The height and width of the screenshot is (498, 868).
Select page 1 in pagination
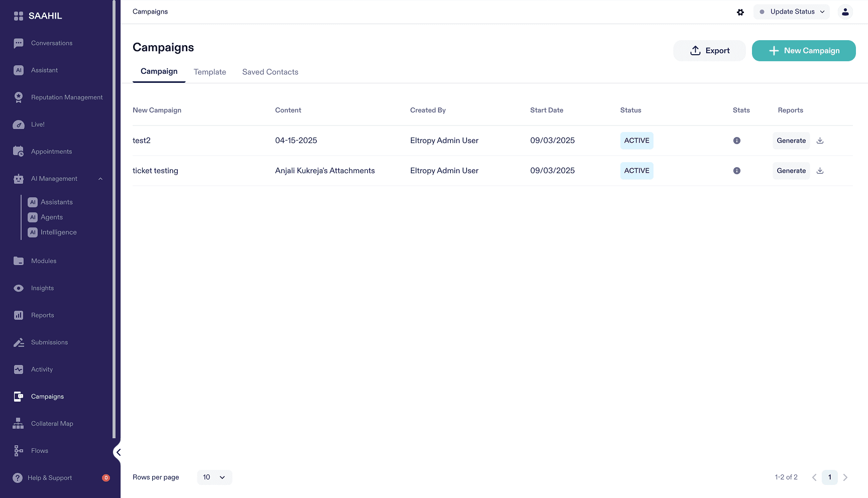830,477
